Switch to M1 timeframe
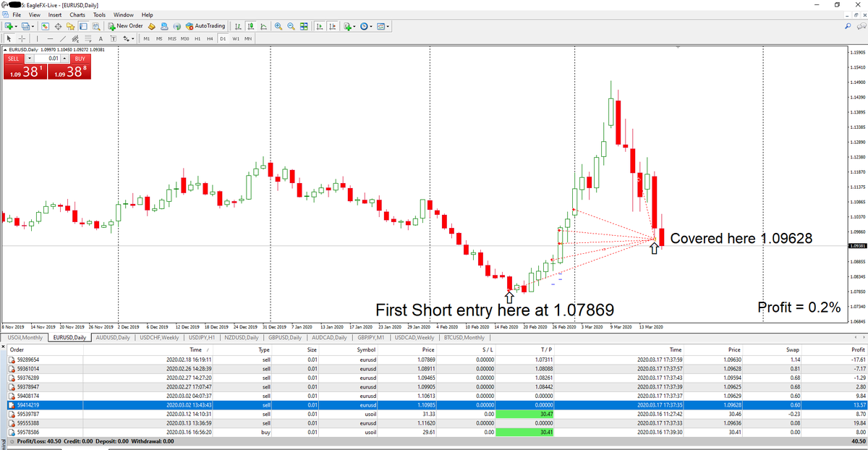Image resolution: width=868 pixels, height=450 pixels. (146, 38)
